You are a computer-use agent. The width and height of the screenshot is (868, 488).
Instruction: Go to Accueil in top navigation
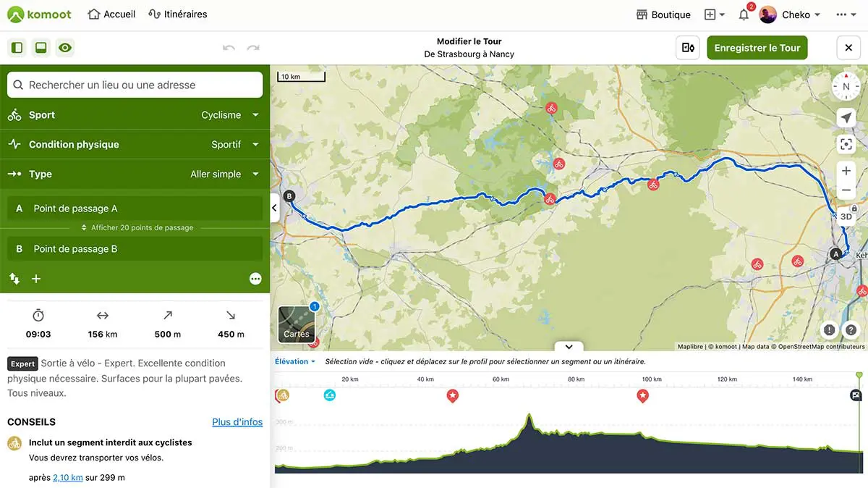[111, 14]
